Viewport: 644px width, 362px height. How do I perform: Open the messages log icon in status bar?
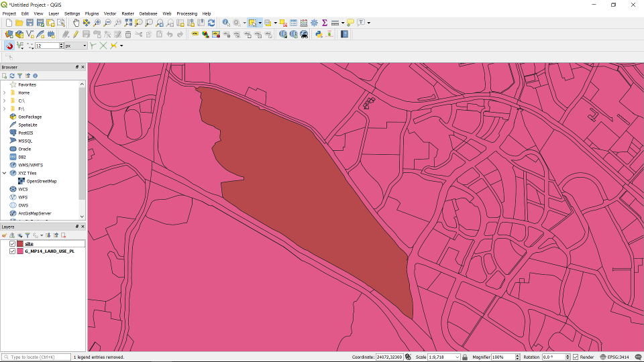[x=638, y=357]
